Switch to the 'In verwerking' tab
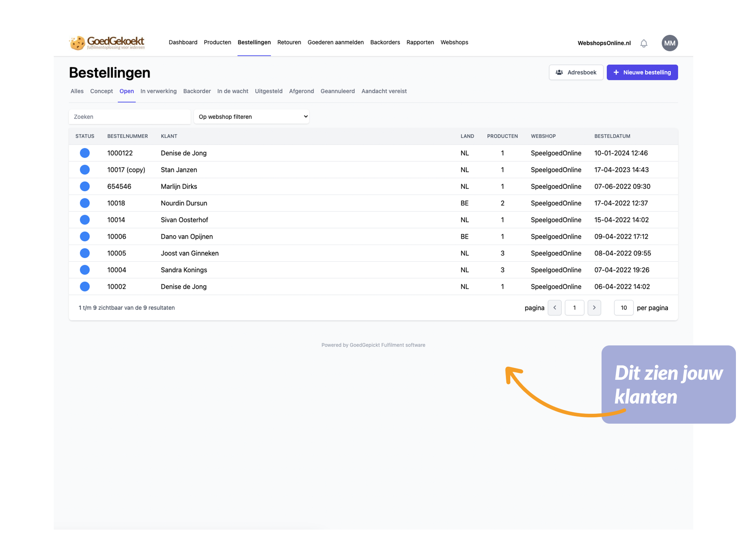747x560 pixels. click(x=158, y=91)
